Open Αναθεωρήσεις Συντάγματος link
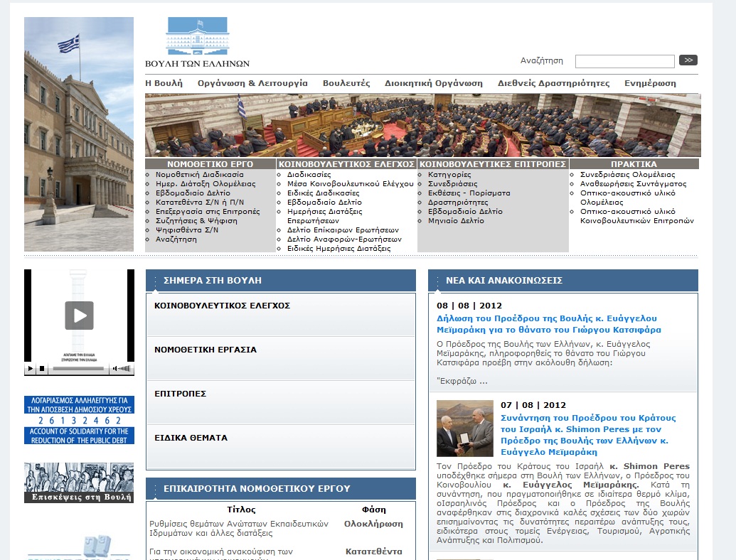 (633, 184)
